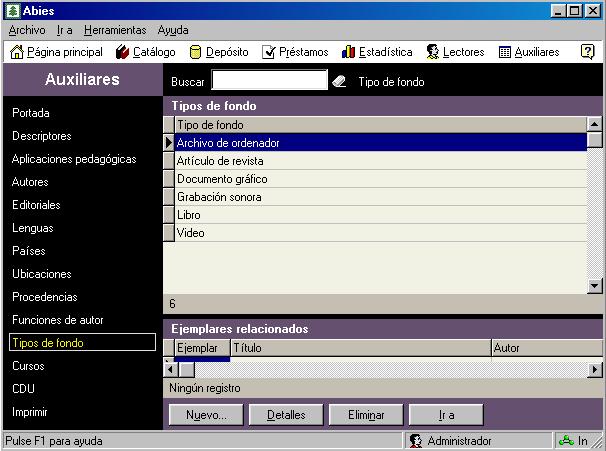Open the Lectores people icon
This screenshot has height=451, width=606.
(x=433, y=52)
